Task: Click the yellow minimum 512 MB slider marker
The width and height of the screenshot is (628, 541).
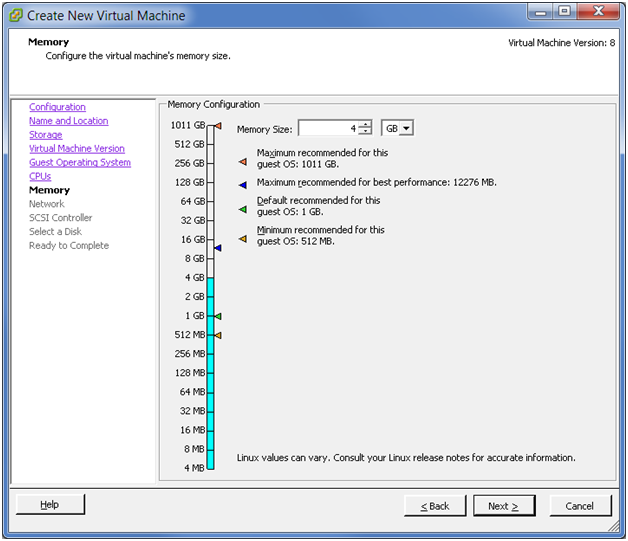Action: click(x=218, y=335)
